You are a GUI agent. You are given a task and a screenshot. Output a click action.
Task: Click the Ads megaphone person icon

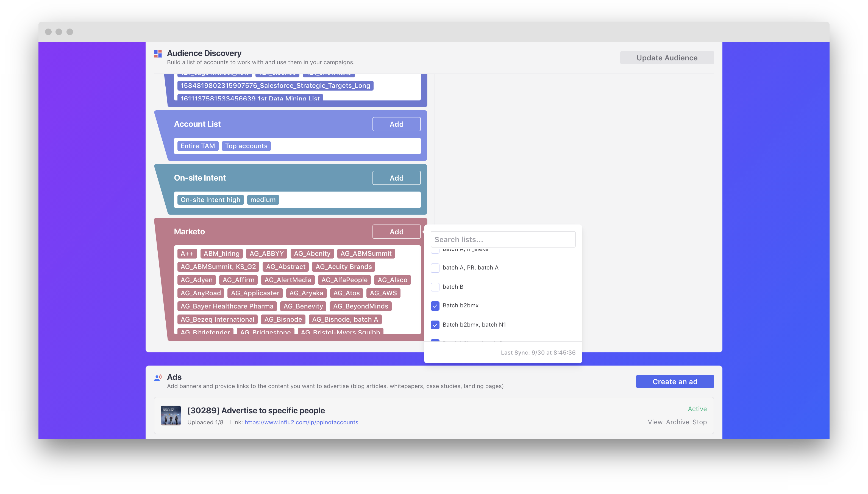(158, 377)
